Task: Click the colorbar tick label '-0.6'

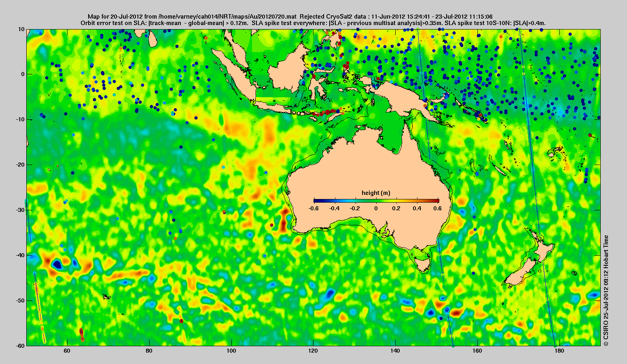Action: point(313,208)
